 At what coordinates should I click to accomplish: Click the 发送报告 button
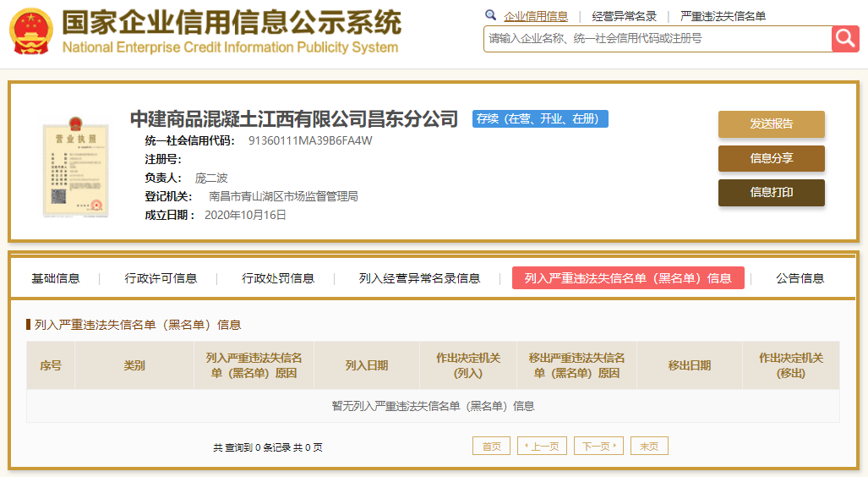pos(771,124)
